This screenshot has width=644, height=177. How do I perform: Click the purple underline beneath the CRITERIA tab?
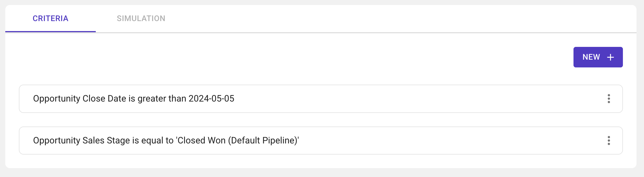(51, 32)
